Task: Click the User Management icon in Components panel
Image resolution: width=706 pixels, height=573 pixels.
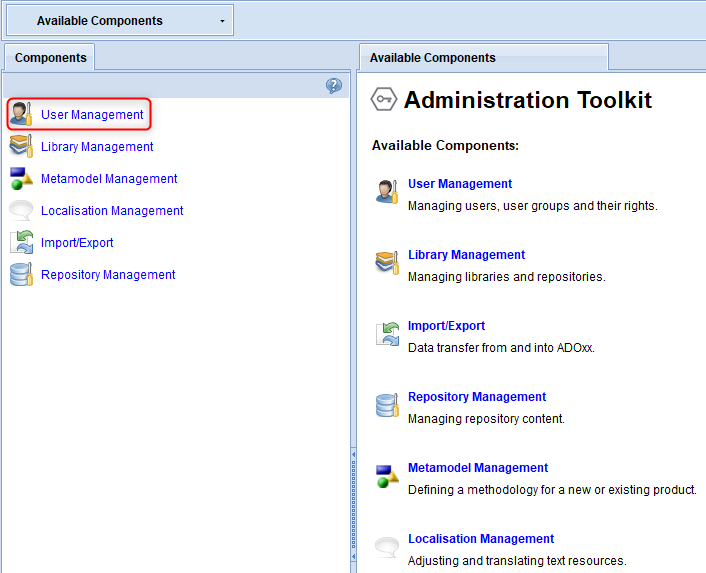Action: (x=21, y=114)
